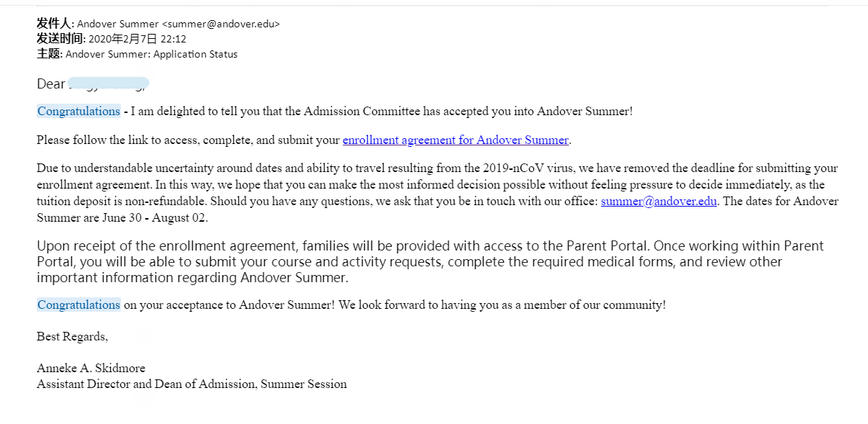The image size is (868, 424).
Task: Click the sender address in the header line
Action: [x=220, y=24]
